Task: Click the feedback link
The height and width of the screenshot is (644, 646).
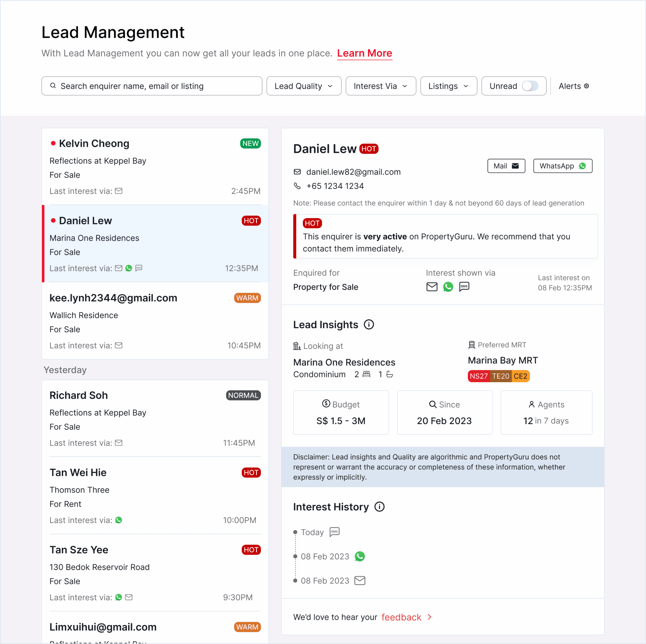Action: (x=401, y=617)
